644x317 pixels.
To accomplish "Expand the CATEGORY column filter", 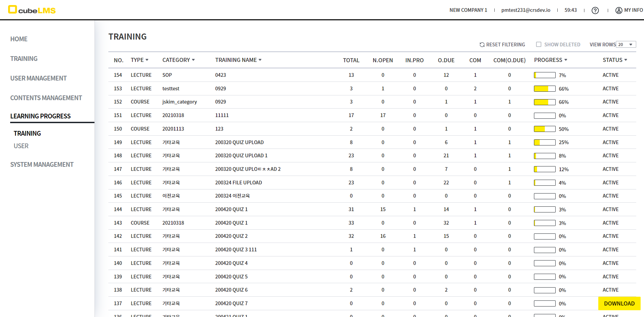I will 193,60.
